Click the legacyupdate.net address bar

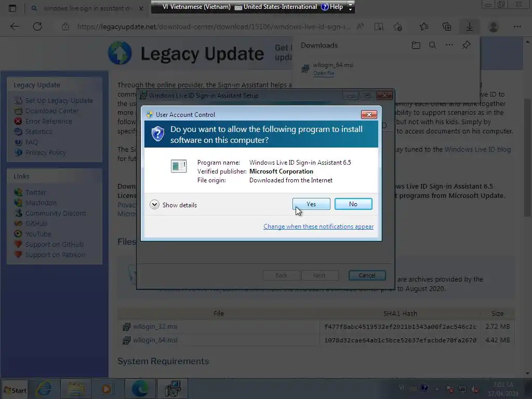pyautogui.click(x=214, y=26)
